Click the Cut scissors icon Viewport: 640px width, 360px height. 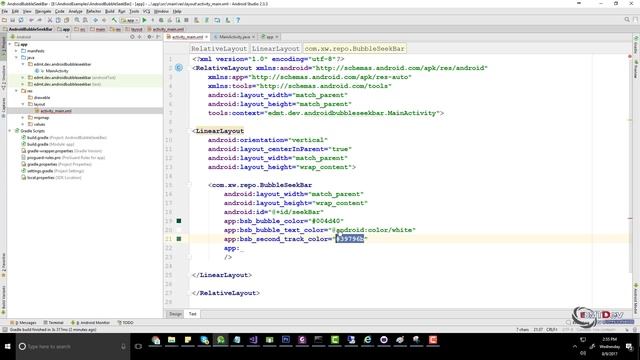(x=50, y=20)
